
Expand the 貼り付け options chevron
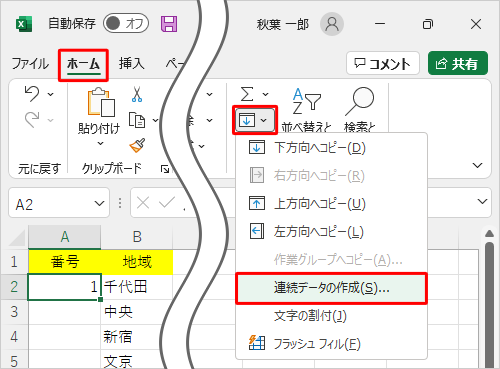tap(100, 144)
